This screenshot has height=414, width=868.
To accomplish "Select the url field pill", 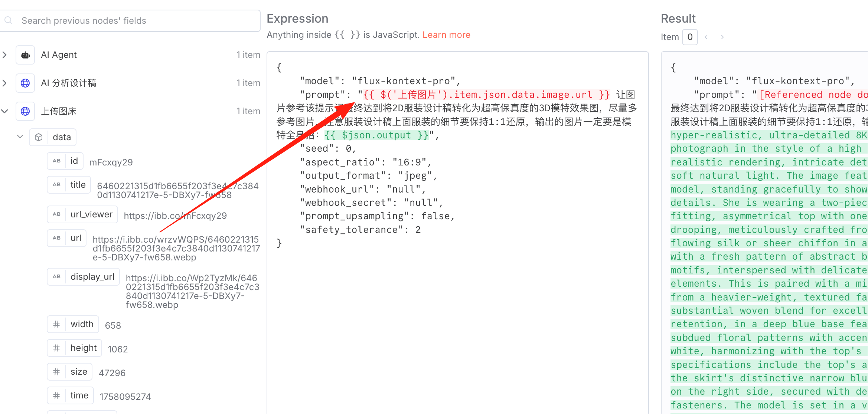I will [67, 238].
